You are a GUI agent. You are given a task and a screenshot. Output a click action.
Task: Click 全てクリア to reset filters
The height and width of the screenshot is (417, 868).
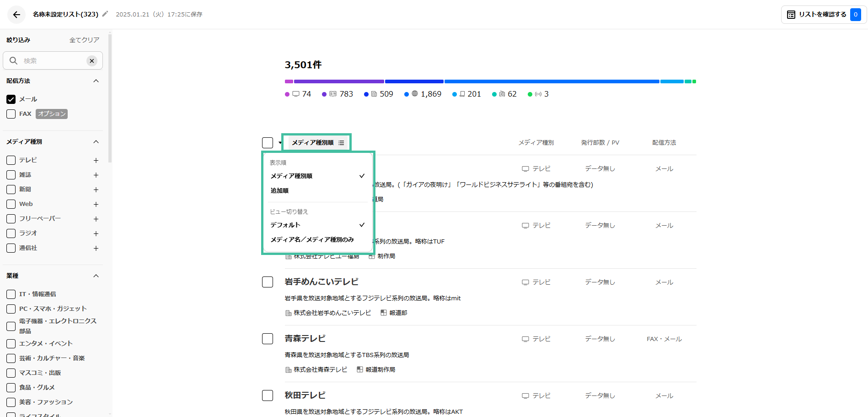coord(84,40)
